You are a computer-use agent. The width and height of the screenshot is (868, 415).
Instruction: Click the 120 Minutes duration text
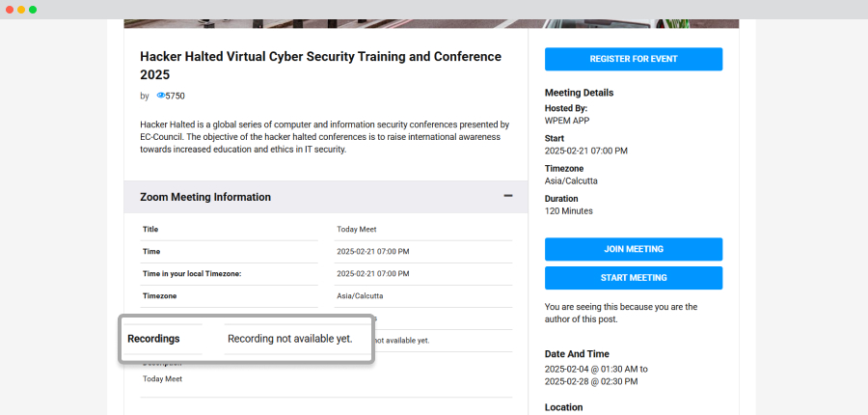coord(568,211)
